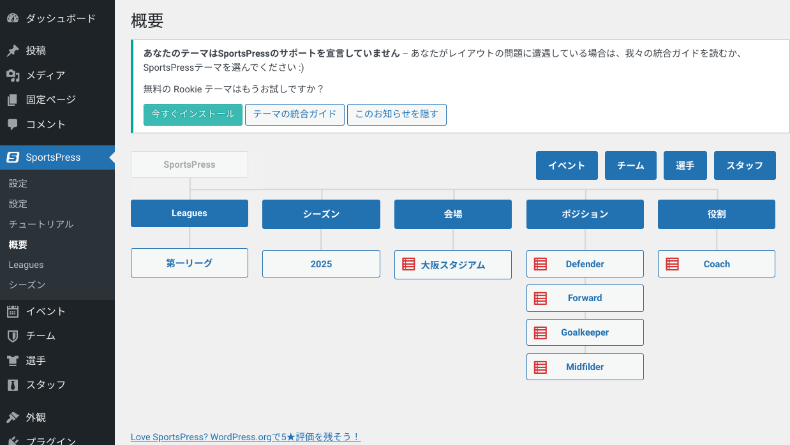790x445 pixels.
Task: Open the Midfilder position link
Action: coord(585,367)
